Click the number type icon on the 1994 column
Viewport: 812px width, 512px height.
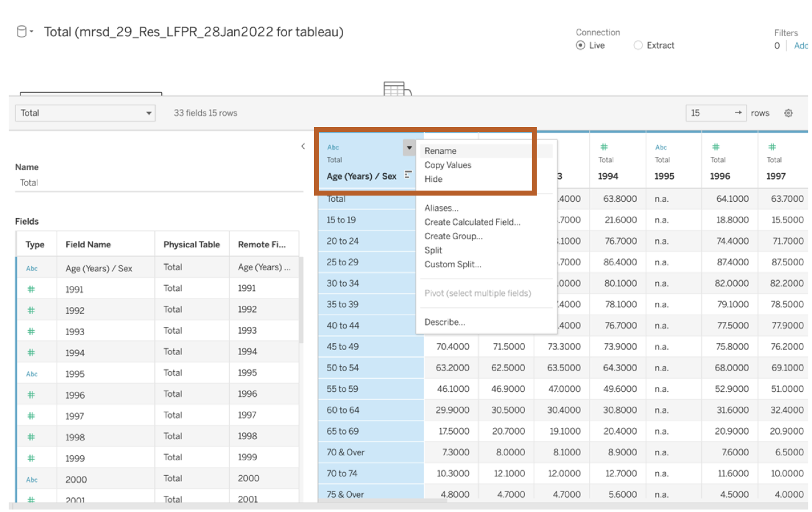coord(603,147)
